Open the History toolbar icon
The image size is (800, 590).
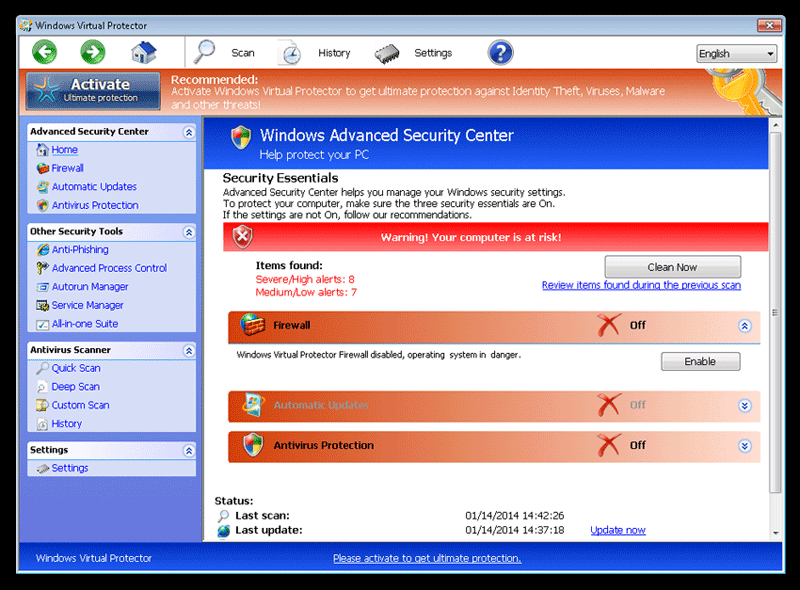point(291,52)
